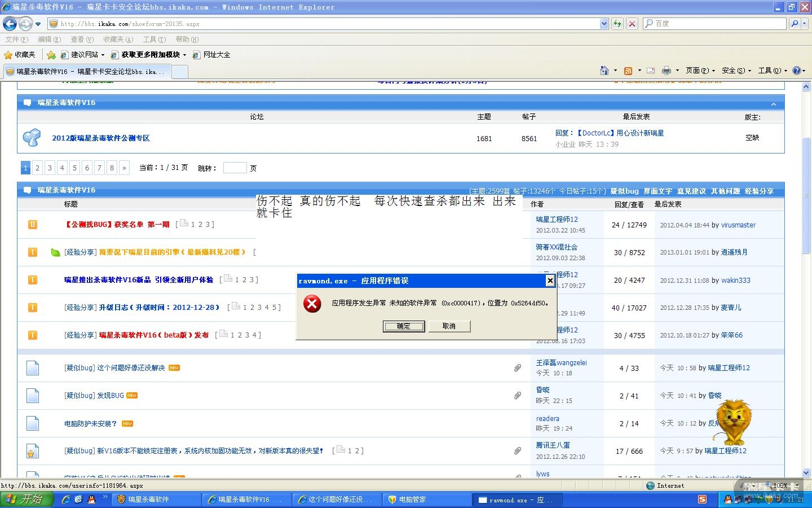Click the add to favorites bar icon
The image size is (812, 508).
[51, 55]
